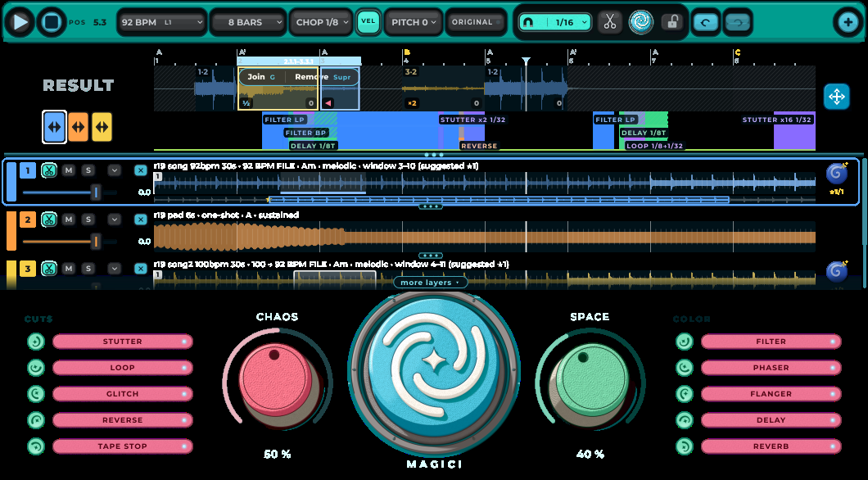Viewport: 868px width, 480px height.
Task: Remove layer 2 with the X button
Action: click(x=141, y=220)
